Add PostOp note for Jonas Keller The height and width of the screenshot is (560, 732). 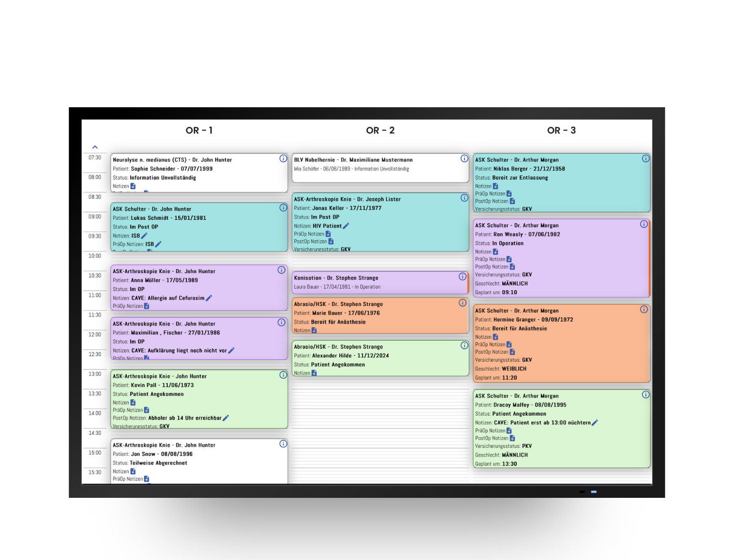point(331,241)
